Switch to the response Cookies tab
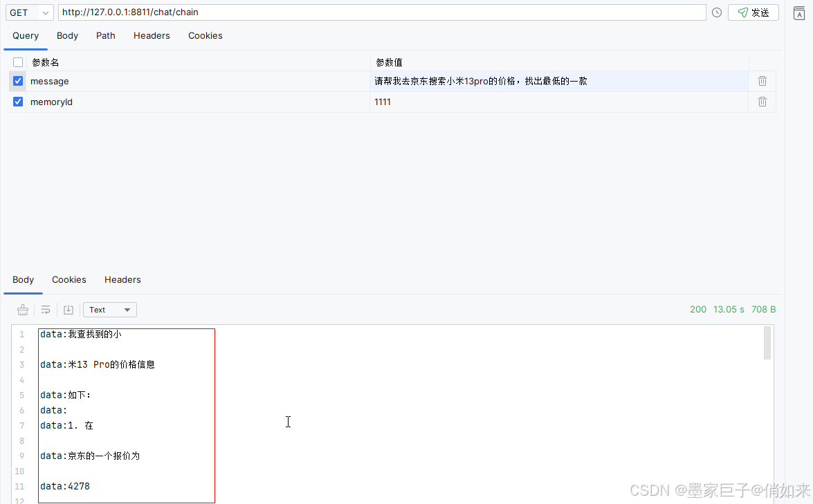813x504 pixels. coord(69,280)
